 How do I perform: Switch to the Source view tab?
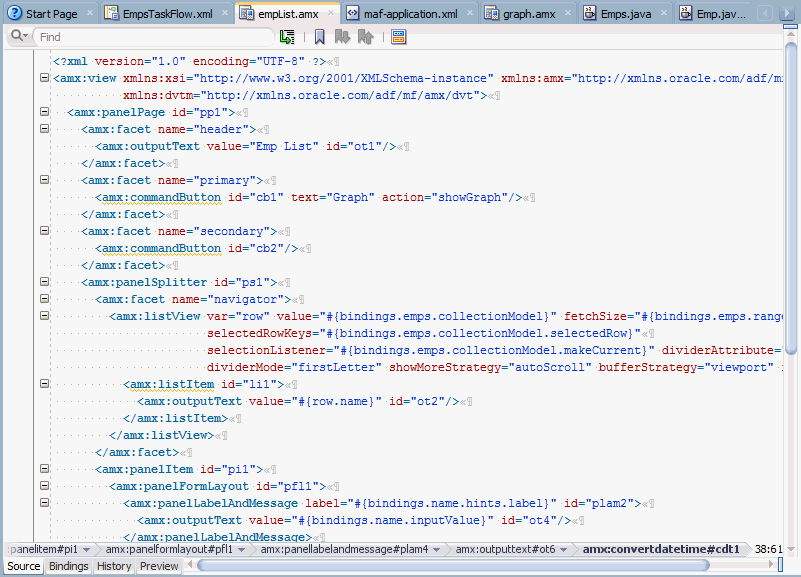pos(23,566)
